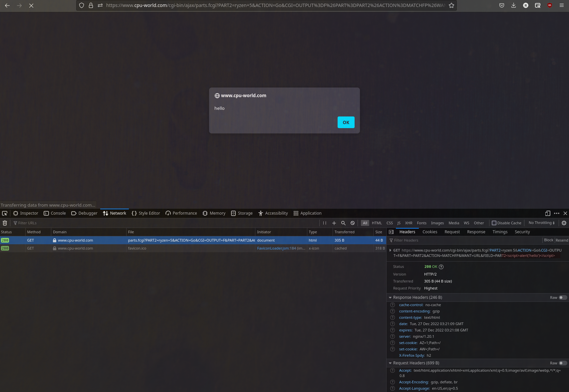Filter requests by XHR
Viewport: 569px width, 392px height.
(x=409, y=223)
